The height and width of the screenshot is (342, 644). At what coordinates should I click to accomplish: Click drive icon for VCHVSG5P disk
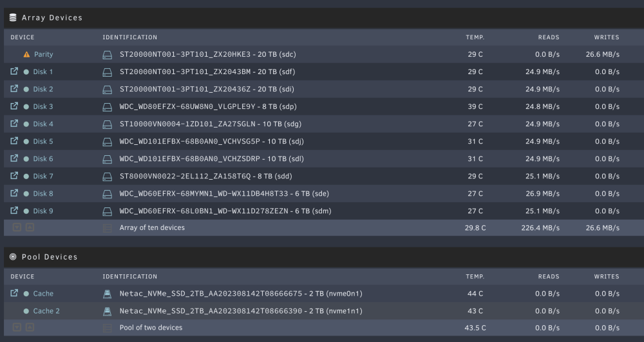pyautogui.click(x=107, y=142)
